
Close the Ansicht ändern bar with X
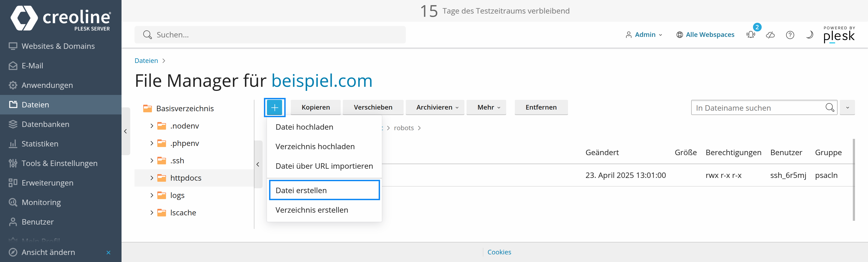pyautogui.click(x=108, y=253)
